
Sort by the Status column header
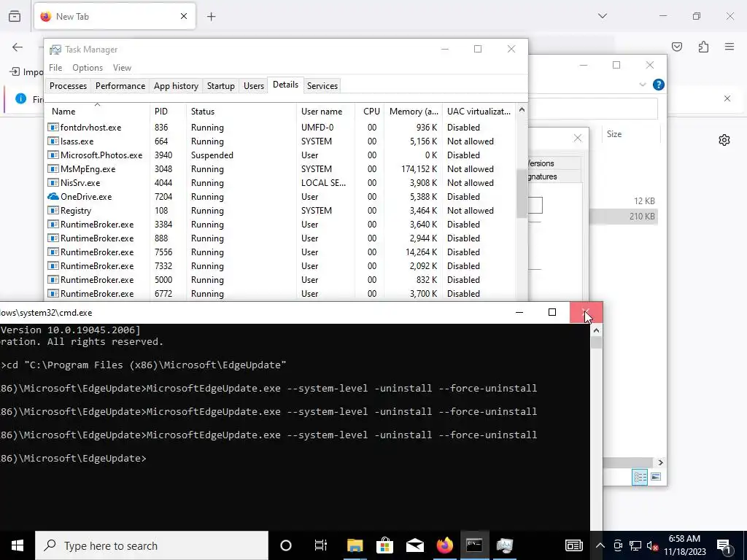tap(241, 111)
